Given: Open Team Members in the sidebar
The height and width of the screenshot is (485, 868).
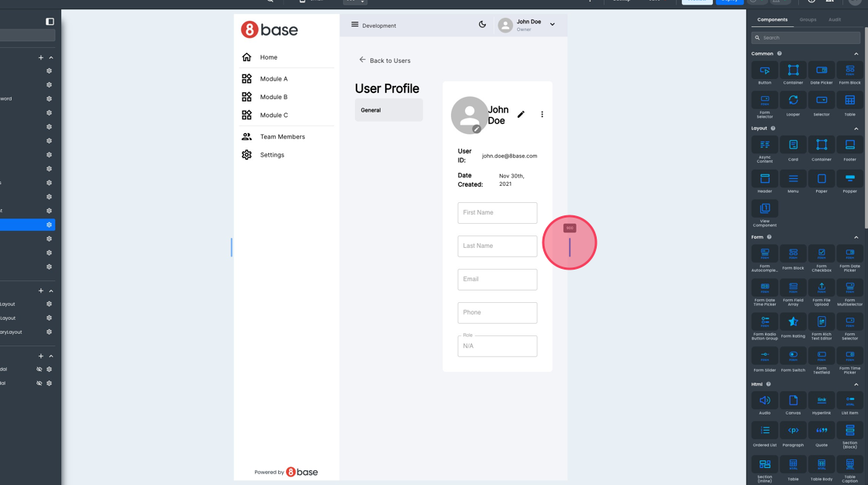Looking at the screenshot, I should [282, 137].
